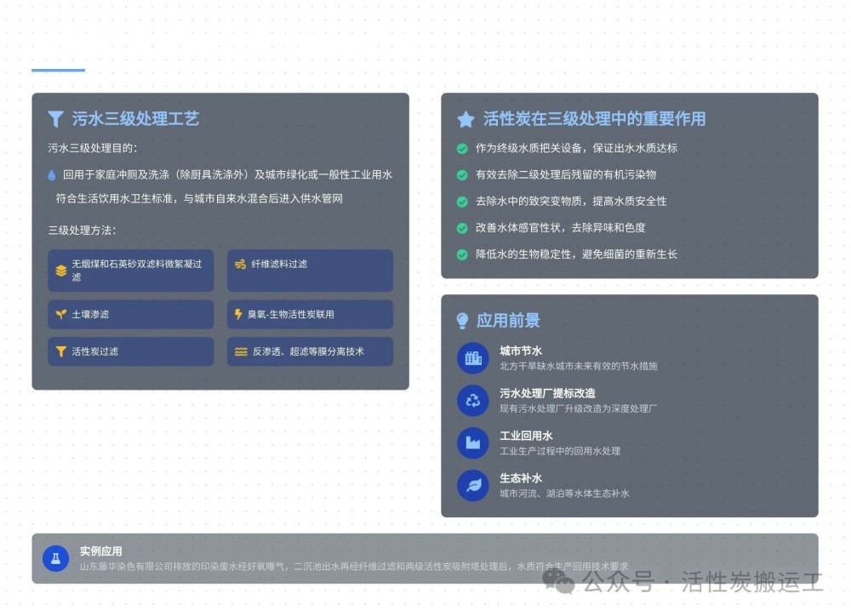Select the 纤维滤料过滤 method card
Viewport: 851px width, 616px height.
310,271
